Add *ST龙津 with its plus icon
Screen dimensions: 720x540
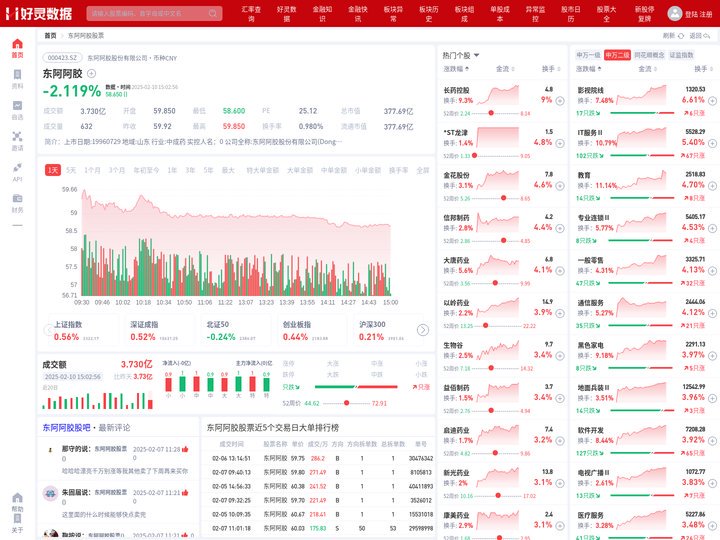(560, 143)
